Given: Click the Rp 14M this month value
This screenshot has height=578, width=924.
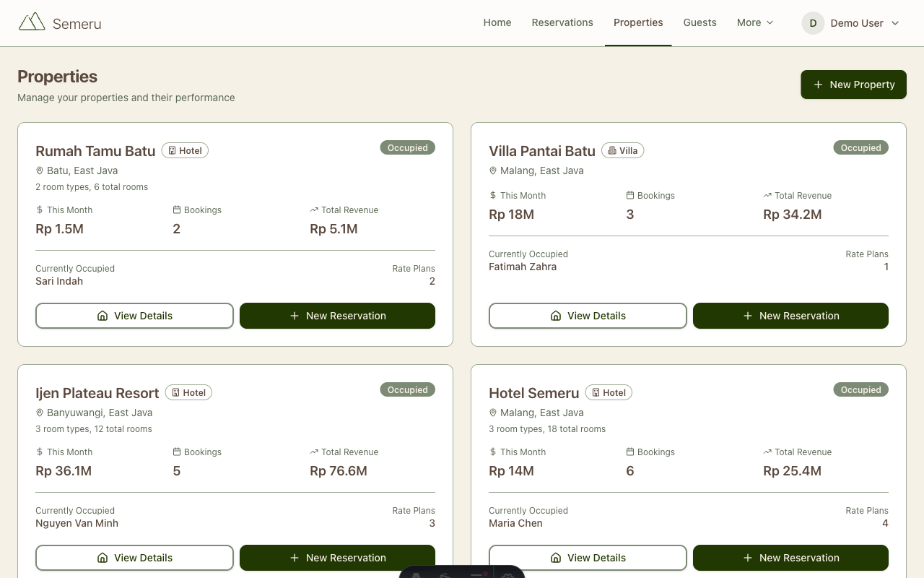Looking at the screenshot, I should [x=511, y=471].
